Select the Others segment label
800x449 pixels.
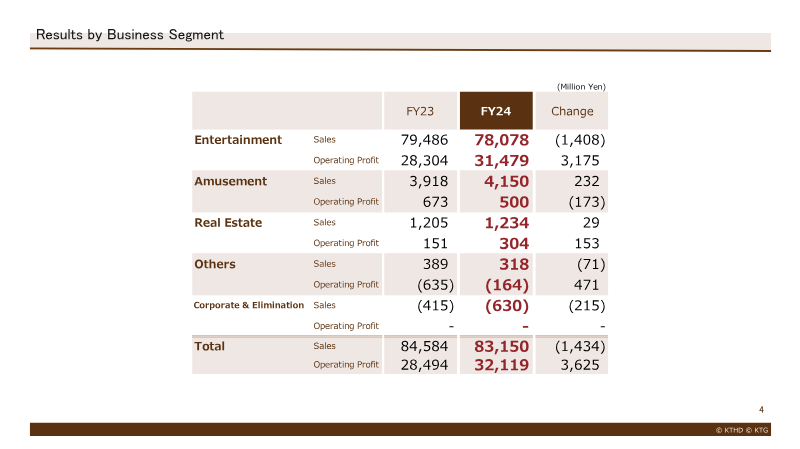coord(215,264)
